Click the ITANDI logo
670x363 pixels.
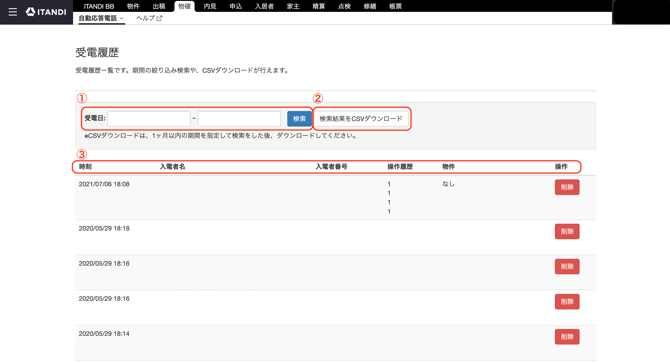(46, 12)
